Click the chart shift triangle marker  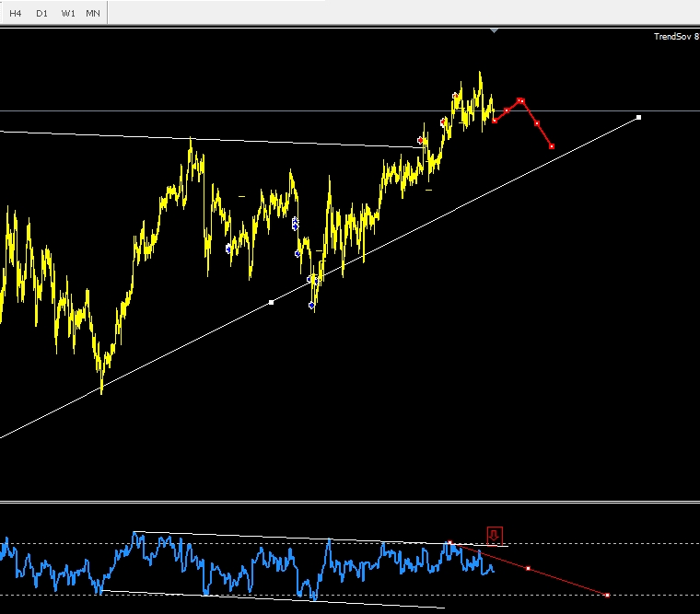click(494, 30)
